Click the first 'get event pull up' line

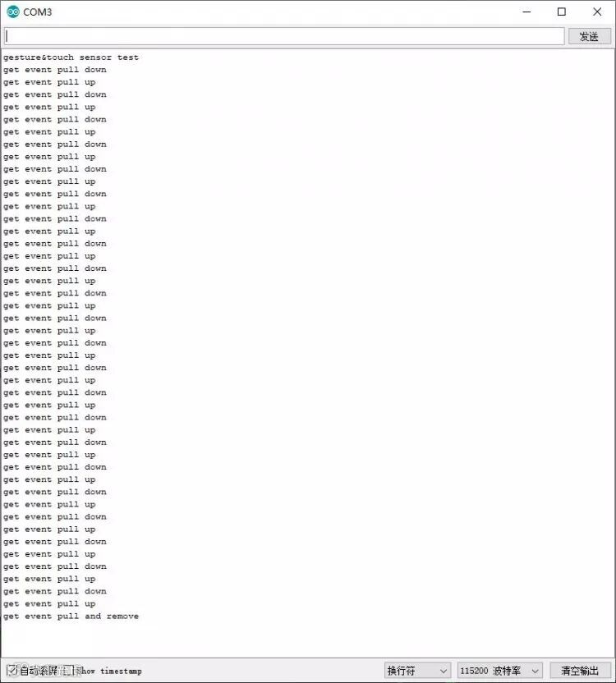pyautogui.click(x=49, y=82)
